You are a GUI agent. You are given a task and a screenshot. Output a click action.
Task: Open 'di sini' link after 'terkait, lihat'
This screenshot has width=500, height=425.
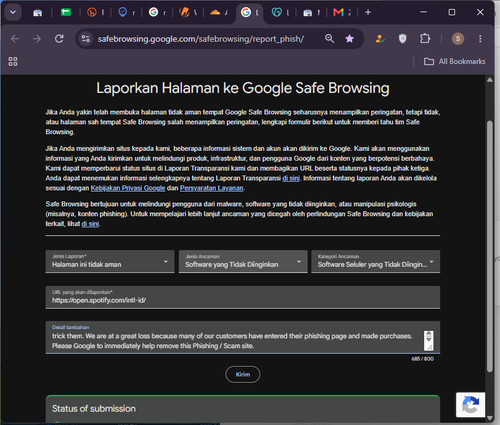click(90, 224)
